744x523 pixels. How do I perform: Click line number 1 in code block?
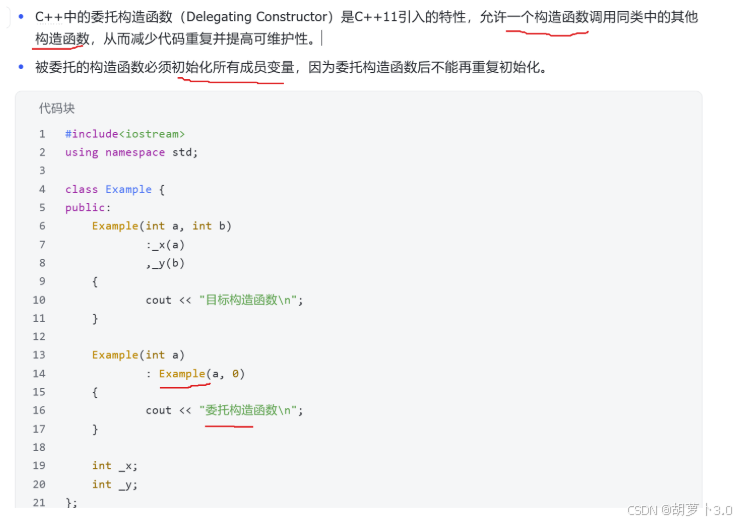tap(42, 134)
